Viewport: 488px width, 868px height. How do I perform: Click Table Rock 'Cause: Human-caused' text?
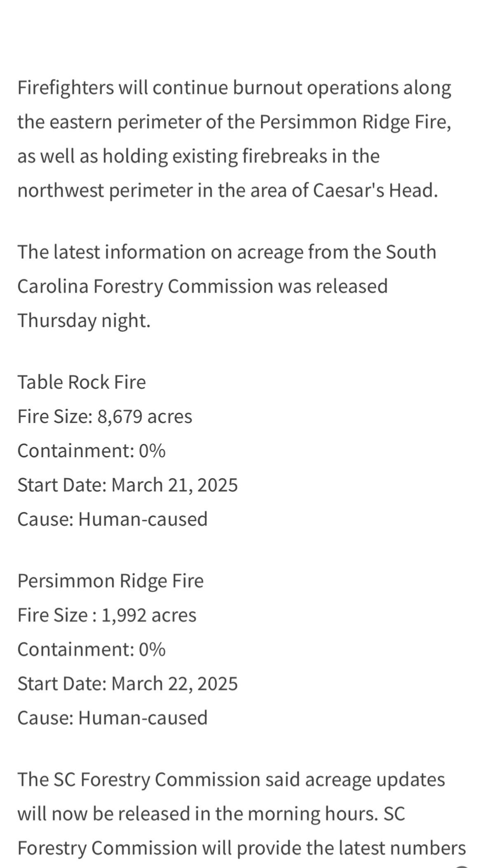pos(112,519)
